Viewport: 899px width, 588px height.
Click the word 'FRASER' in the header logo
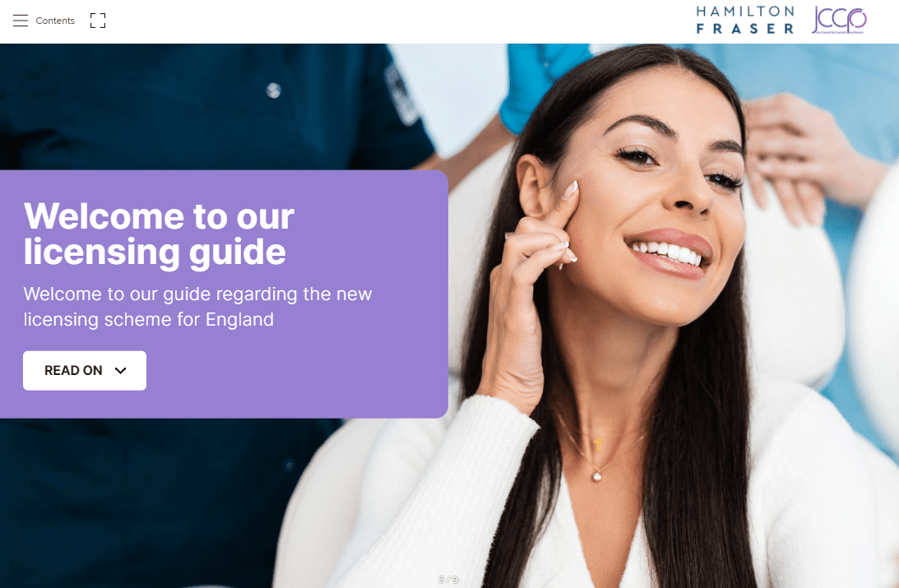[745, 29]
